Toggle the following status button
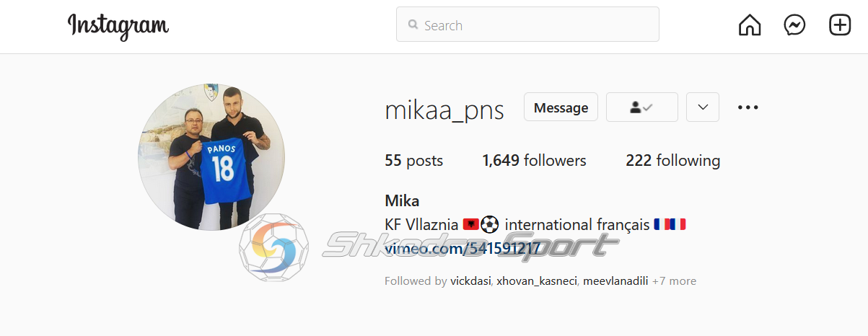The image size is (868, 336). [642, 107]
